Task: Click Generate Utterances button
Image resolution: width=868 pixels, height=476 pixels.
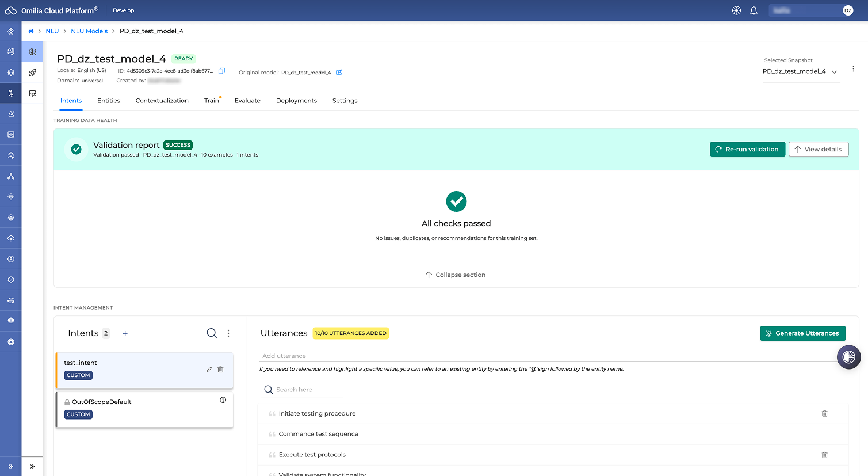Action: [802, 333]
